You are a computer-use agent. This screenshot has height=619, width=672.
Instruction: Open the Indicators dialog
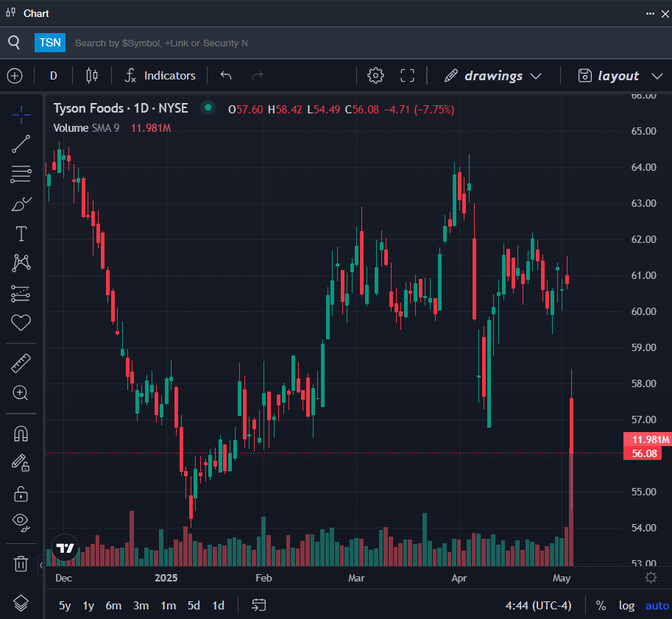point(160,76)
